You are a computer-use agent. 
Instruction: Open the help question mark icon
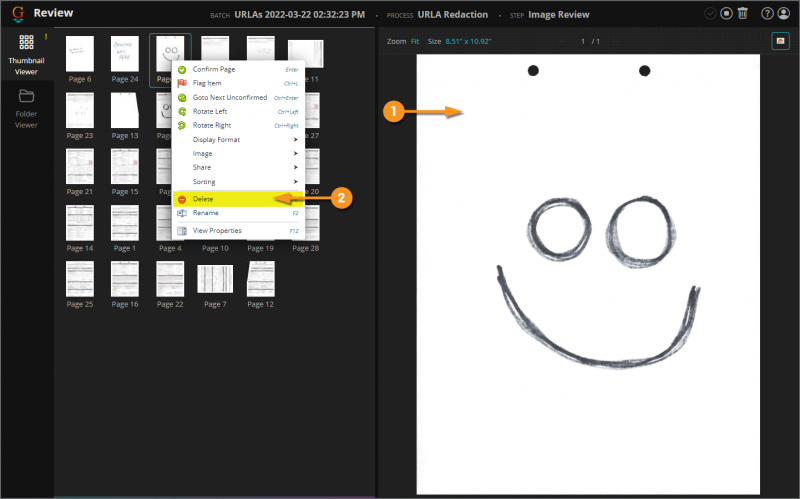(x=767, y=14)
